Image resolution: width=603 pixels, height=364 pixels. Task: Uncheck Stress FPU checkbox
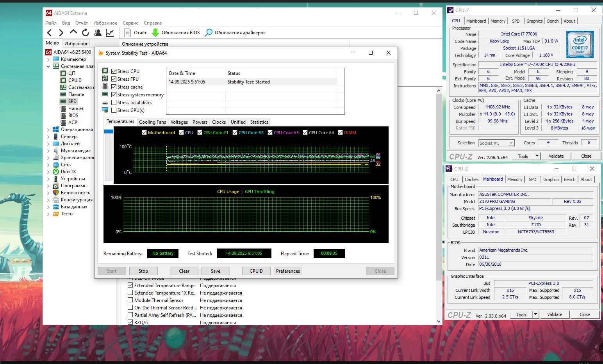[x=114, y=79]
